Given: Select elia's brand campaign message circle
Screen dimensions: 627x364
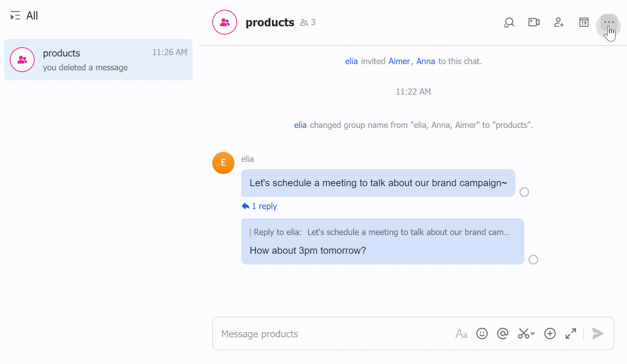Looking at the screenshot, I should tap(524, 192).
